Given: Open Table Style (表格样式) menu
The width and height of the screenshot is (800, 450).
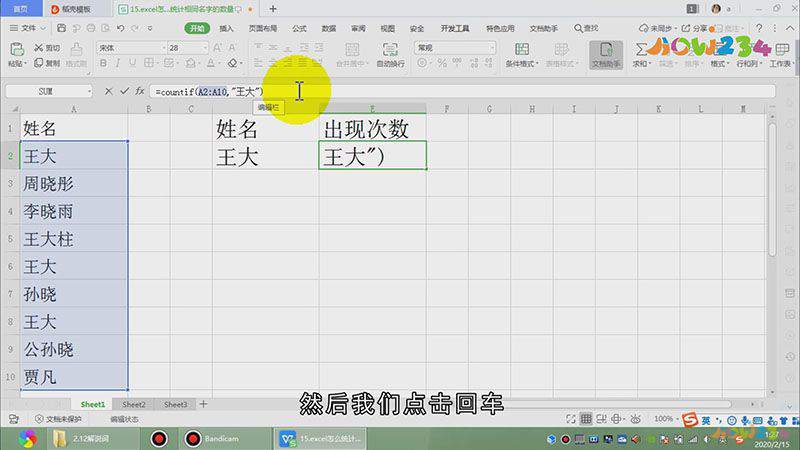Looking at the screenshot, I should click(562, 55).
